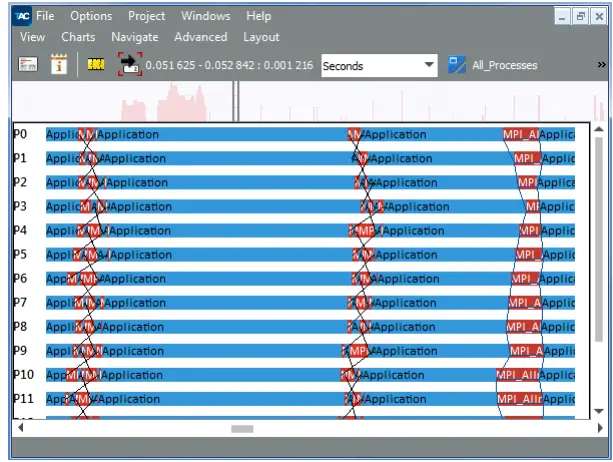
Task: Click the time range 0.051 625 - 0.052 842 readout
Action: pyautogui.click(x=229, y=65)
